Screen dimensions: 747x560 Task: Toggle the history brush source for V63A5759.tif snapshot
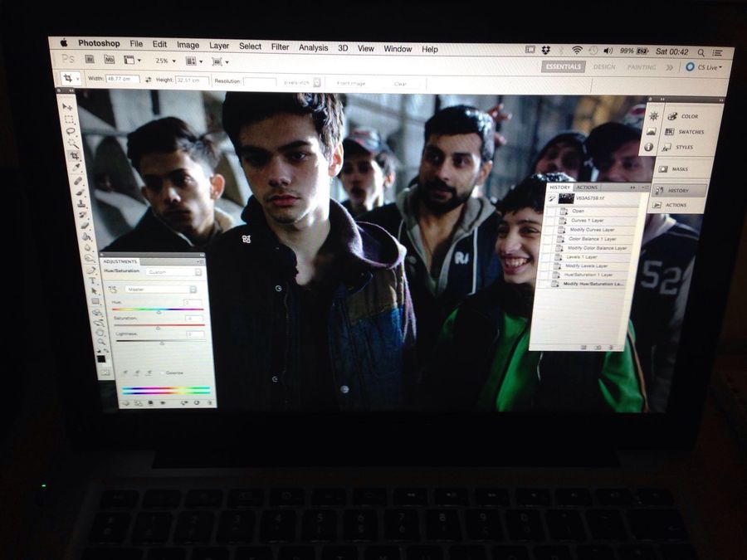click(x=552, y=198)
